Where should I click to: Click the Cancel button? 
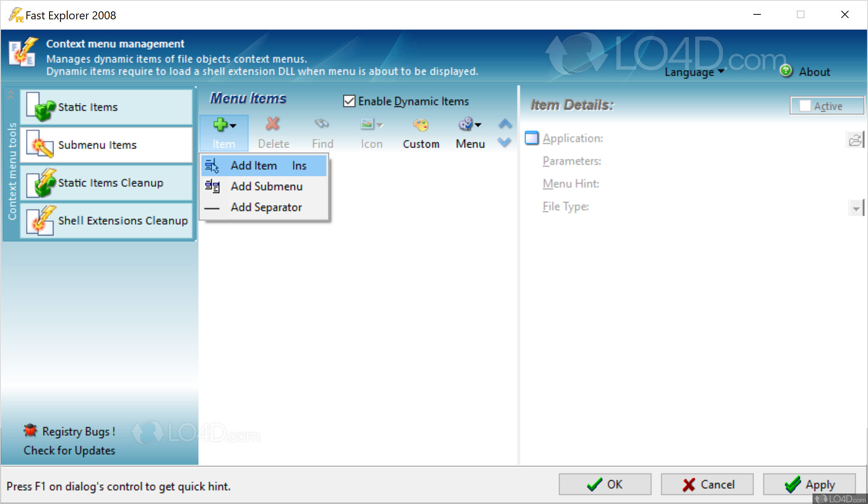point(707,484)
